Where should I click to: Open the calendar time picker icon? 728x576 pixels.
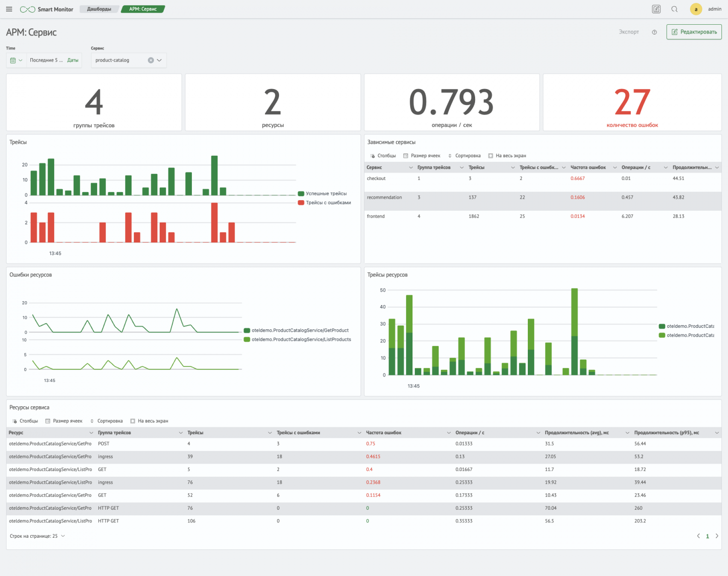coord(13,60)
